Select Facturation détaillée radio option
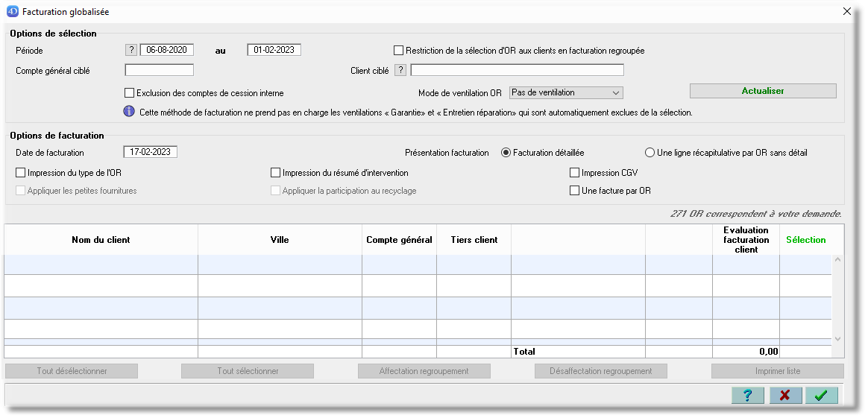This screenshot has height=418, width=868. pyautogui.click(x=506, y=153)
